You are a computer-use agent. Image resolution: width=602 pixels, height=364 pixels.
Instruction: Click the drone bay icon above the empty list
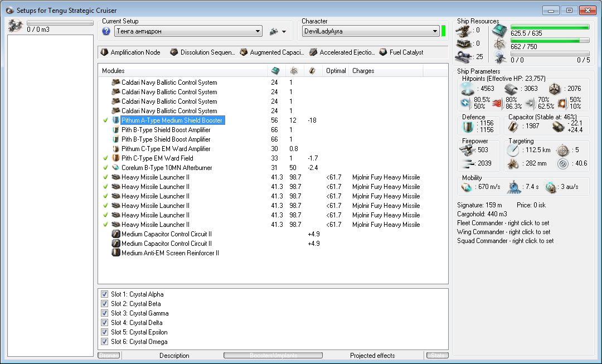(x=16, y=26)
